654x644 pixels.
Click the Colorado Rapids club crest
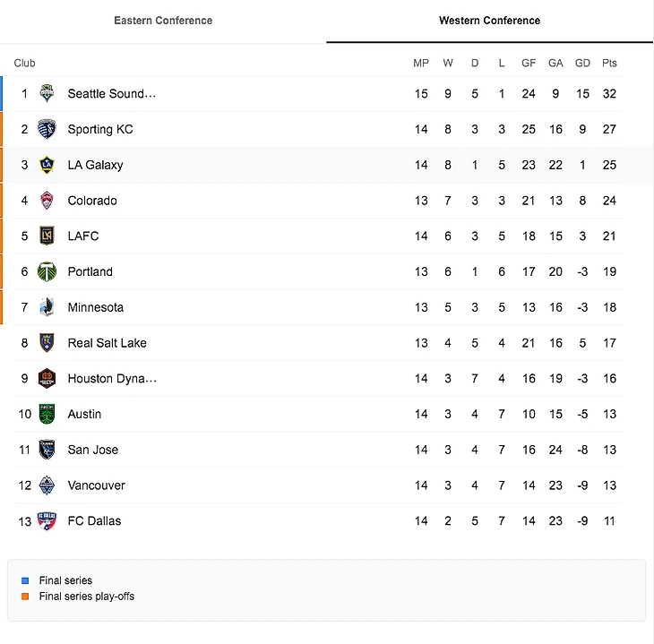(47, 201)
